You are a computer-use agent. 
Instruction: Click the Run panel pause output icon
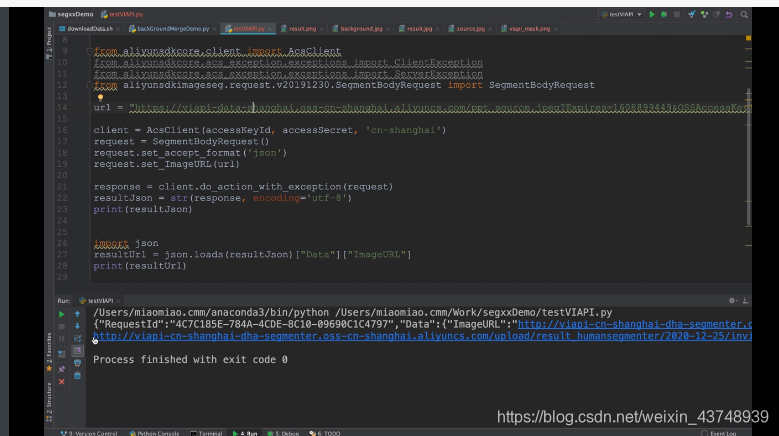(x=62, y=339)
